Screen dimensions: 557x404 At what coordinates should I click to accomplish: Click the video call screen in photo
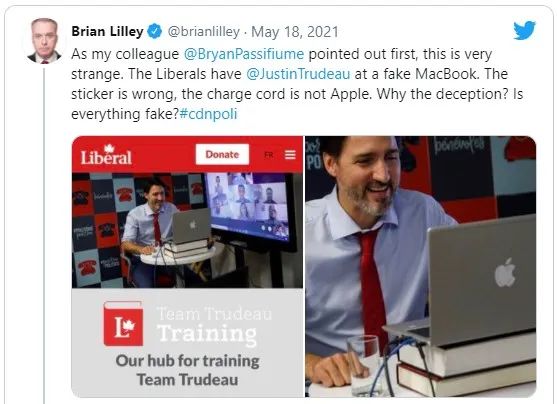point(250,208)
